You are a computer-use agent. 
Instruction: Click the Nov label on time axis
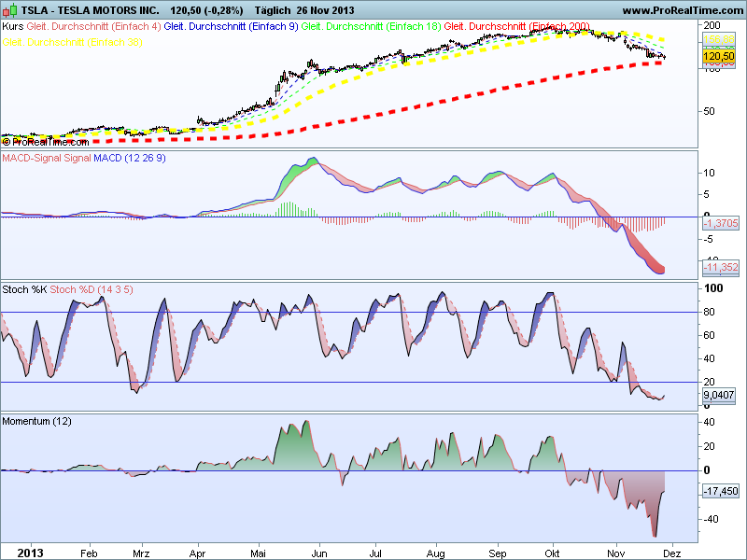click(615, 553)
